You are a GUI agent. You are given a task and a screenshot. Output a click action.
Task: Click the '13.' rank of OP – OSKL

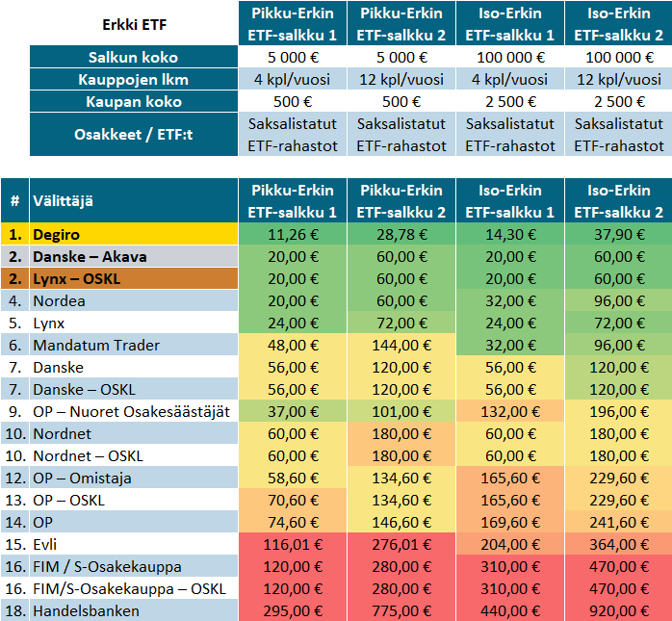point(15,500)
